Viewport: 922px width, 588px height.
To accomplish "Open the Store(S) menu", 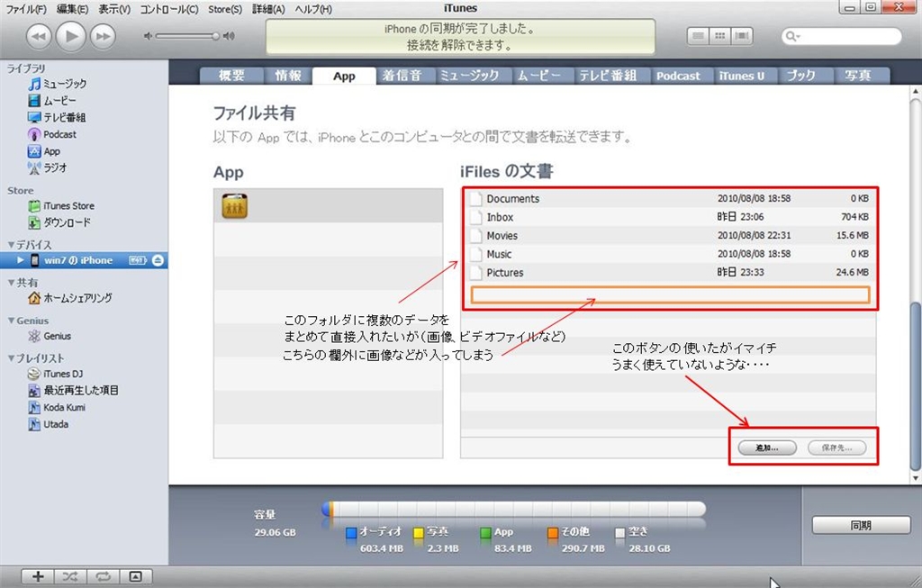I will (224, 9).
